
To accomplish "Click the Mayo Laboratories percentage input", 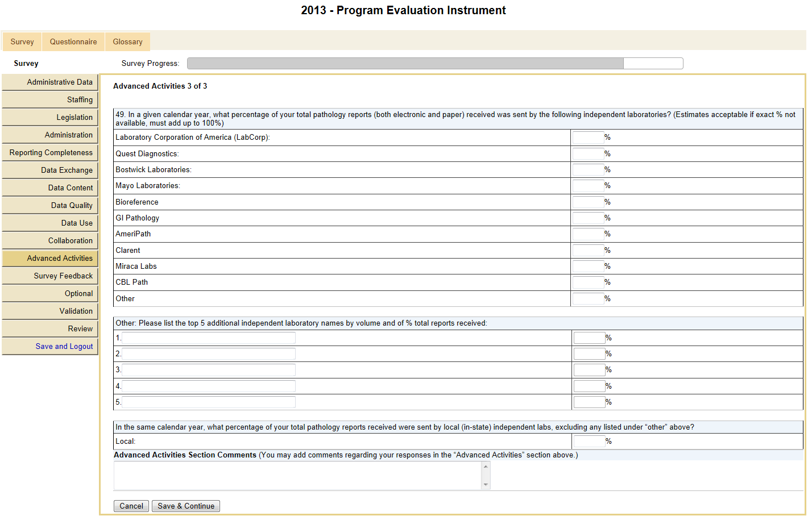I will coord(588,186).
